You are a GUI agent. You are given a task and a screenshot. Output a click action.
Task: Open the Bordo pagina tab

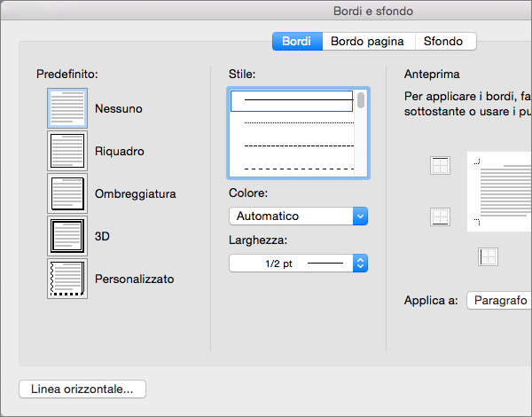pos(369,42)
